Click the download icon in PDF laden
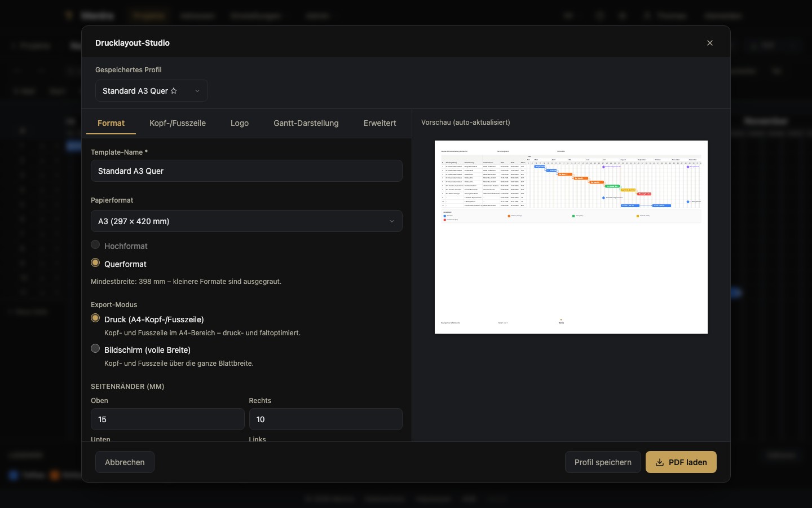This screenshot has width=812, height=508. (x=659, y=462)
